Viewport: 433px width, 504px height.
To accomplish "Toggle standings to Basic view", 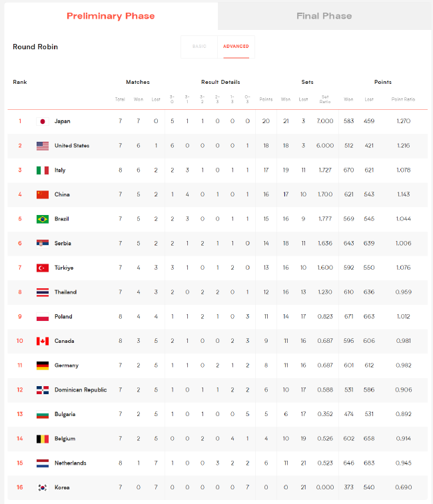I will click(199, 47).
